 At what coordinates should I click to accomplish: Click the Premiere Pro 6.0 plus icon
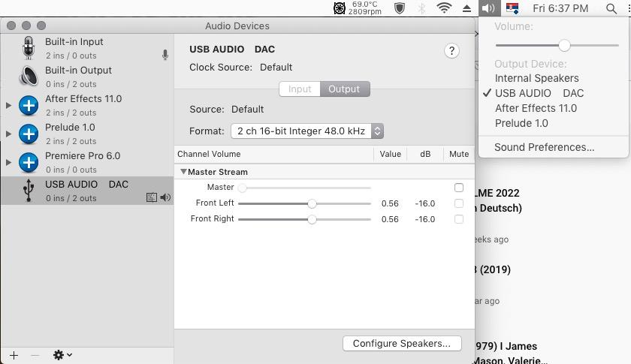(29, 163)
